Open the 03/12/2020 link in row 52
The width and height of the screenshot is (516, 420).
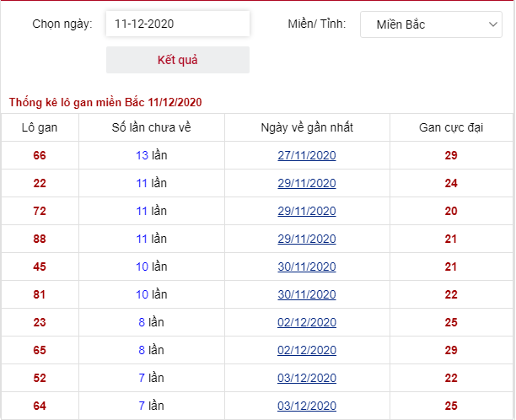coord(307,378)
